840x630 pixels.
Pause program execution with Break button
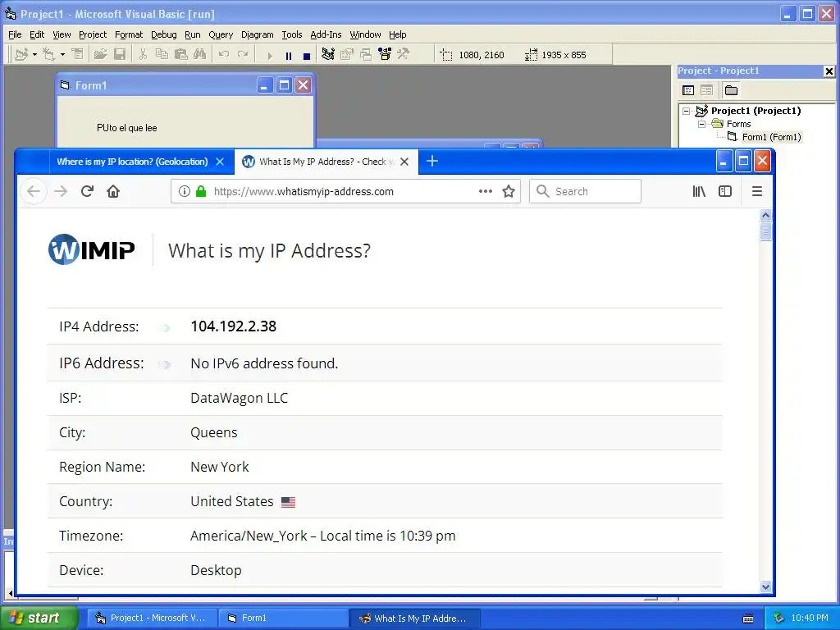[289, 56]
